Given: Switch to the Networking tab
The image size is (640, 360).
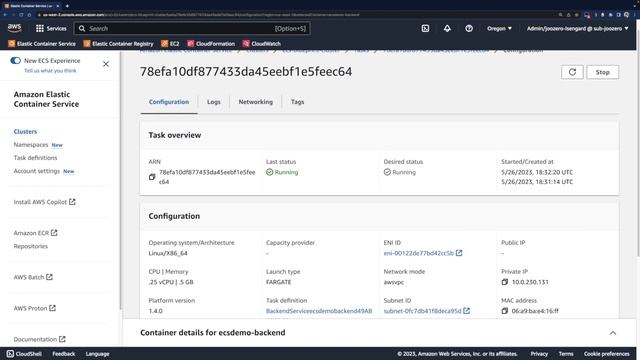Looking at the screenshot, I should click(256, 102).
